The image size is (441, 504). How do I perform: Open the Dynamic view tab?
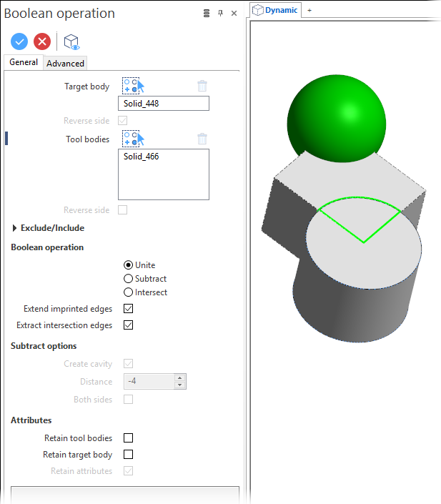tap(275, 10)
